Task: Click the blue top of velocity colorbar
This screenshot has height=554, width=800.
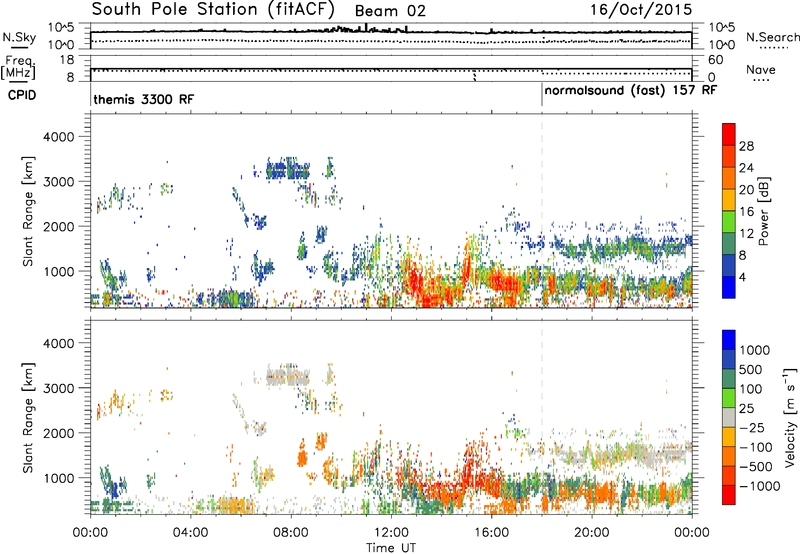Action: [729, 340]
